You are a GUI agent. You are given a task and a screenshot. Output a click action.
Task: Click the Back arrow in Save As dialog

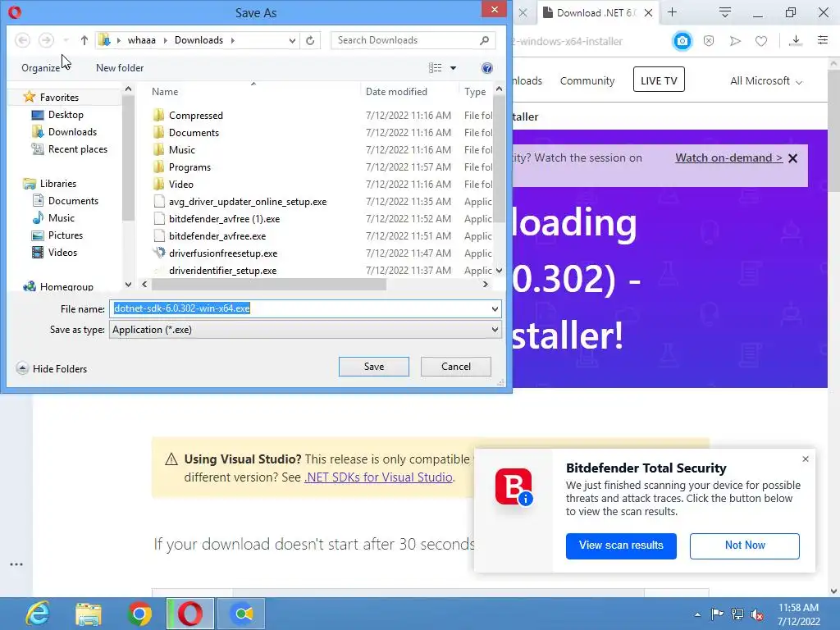tap(22, 40)
